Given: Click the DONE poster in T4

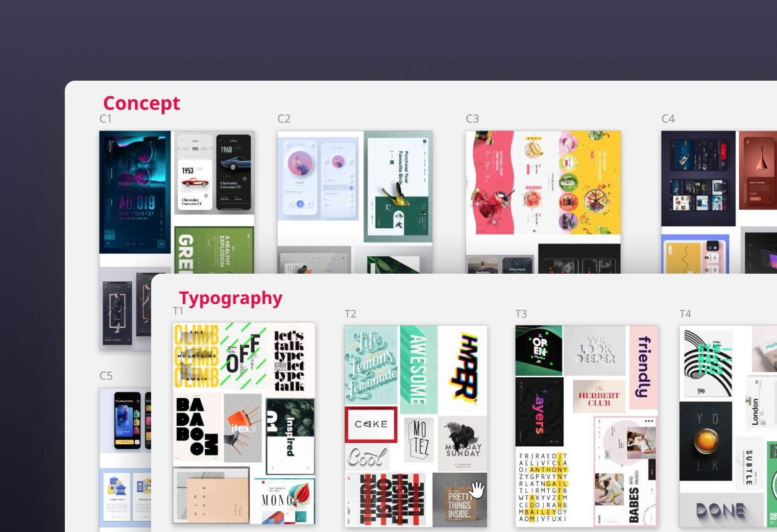Looking at the screenshot, I should click(x=722, y=510).
